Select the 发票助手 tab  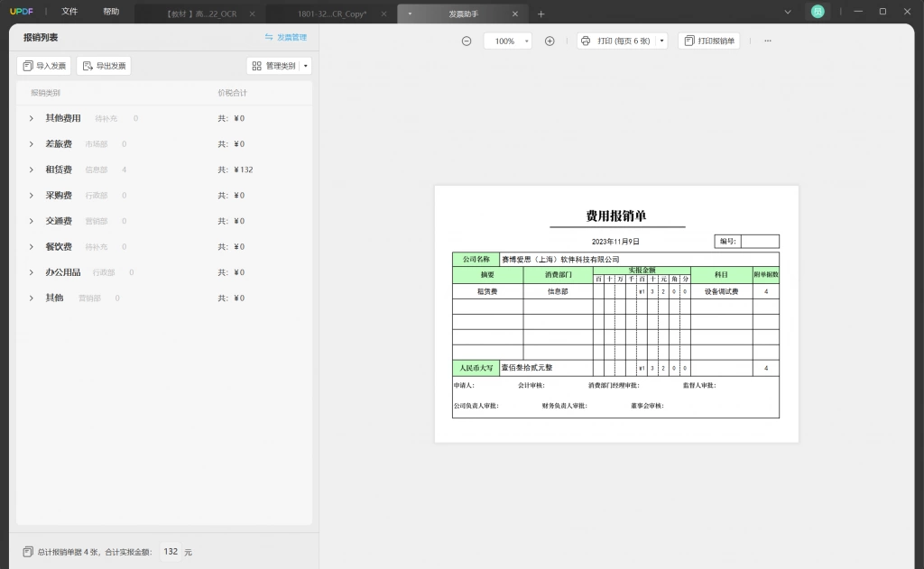tap(464, 14)
